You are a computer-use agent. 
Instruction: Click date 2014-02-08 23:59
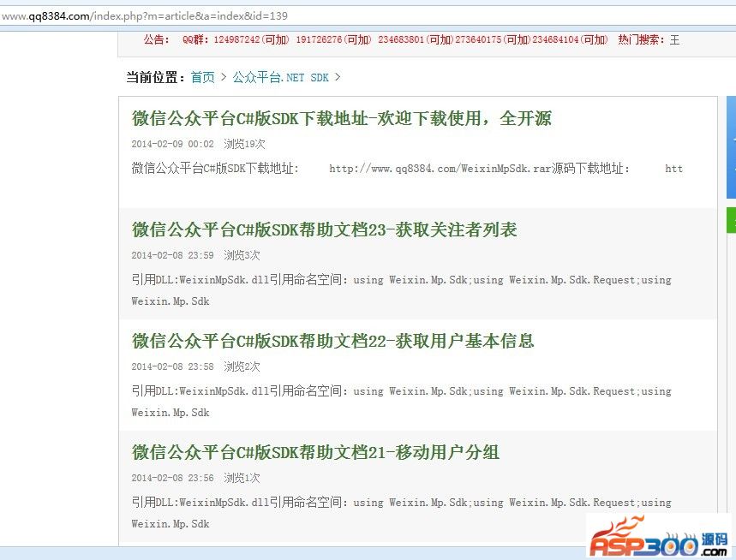[173, 255]
